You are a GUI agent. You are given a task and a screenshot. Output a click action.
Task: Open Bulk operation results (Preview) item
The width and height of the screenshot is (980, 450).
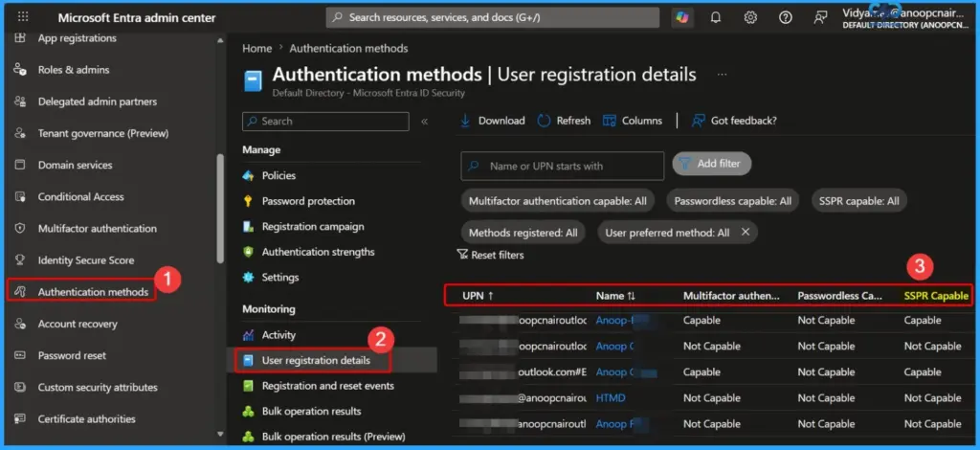point(333,437)
